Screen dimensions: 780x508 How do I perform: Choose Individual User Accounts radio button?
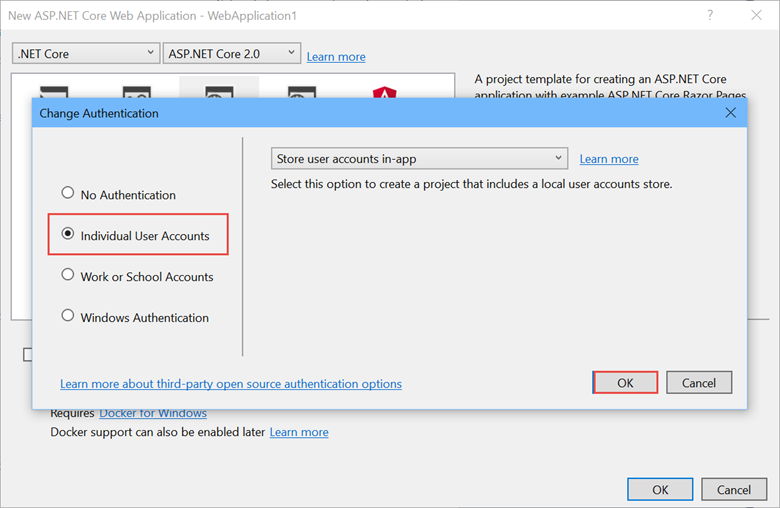point(68,235)
